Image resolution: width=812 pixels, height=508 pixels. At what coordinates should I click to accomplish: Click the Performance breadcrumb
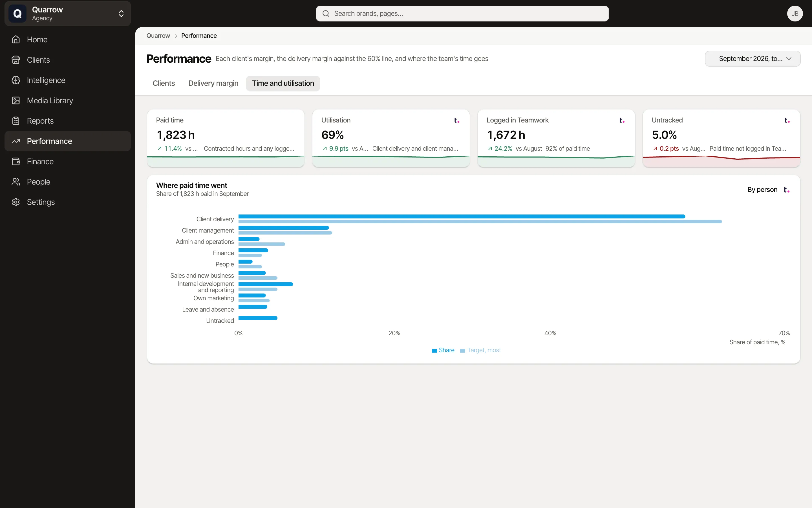click(199, 36)
